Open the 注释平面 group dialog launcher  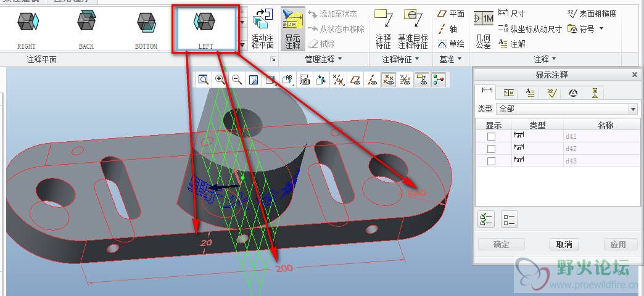[273, 60]
